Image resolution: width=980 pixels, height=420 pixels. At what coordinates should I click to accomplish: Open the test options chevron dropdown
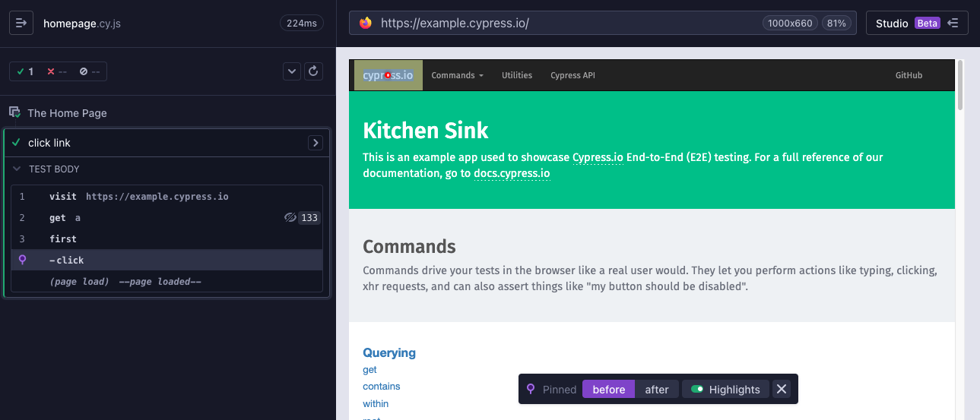(292, 71)
